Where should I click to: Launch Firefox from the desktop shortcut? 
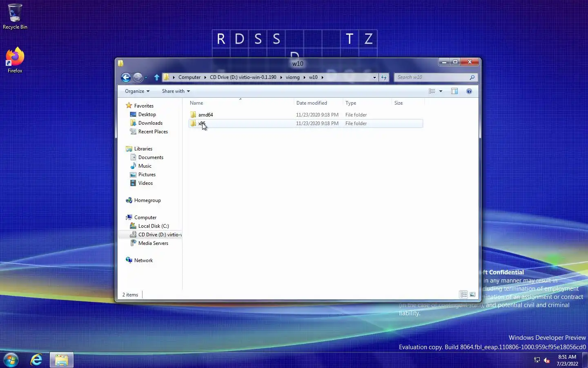[15, 60]
